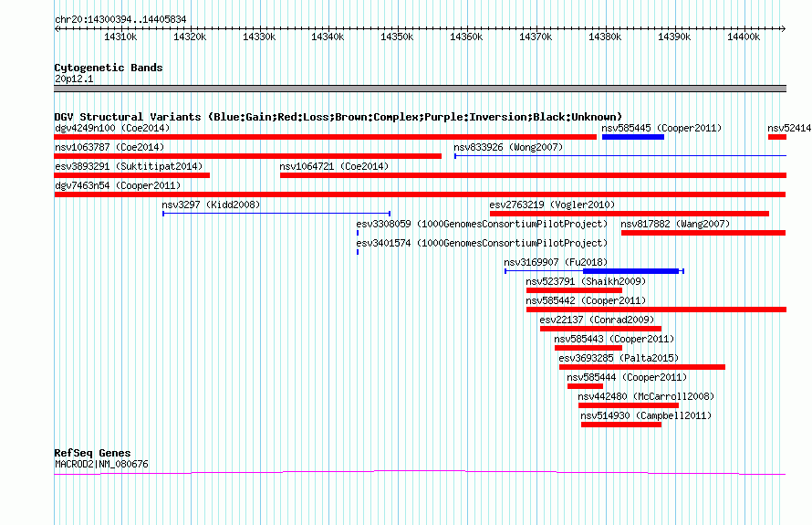This screenshot has height=525, width=812.
Task: Open the dgv4249n100 (Coe2014) loss variant
Action: click(325, 137)
